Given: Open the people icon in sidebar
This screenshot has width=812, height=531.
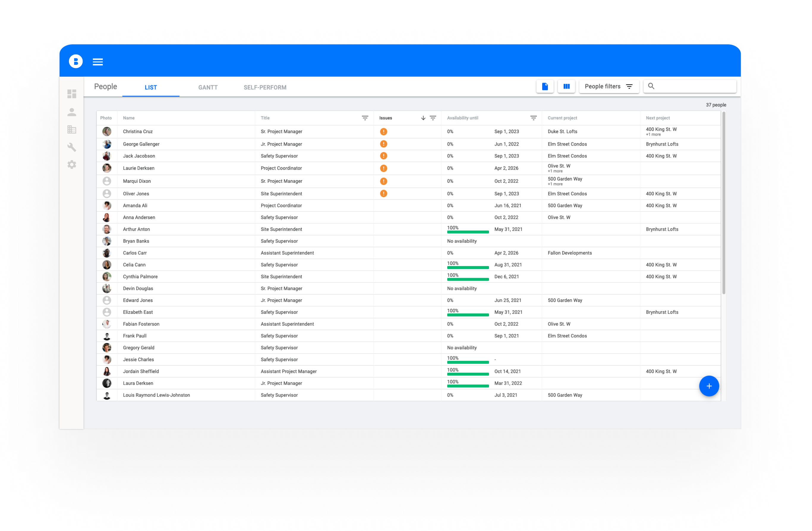Looking at the screenshot, I should pos(72,112).
